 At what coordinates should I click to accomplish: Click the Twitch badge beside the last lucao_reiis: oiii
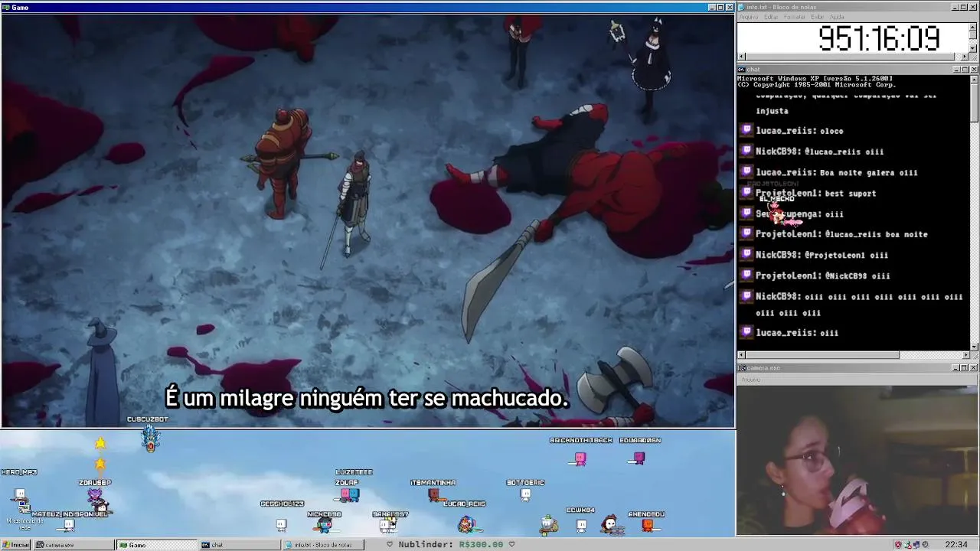[747, 332]
